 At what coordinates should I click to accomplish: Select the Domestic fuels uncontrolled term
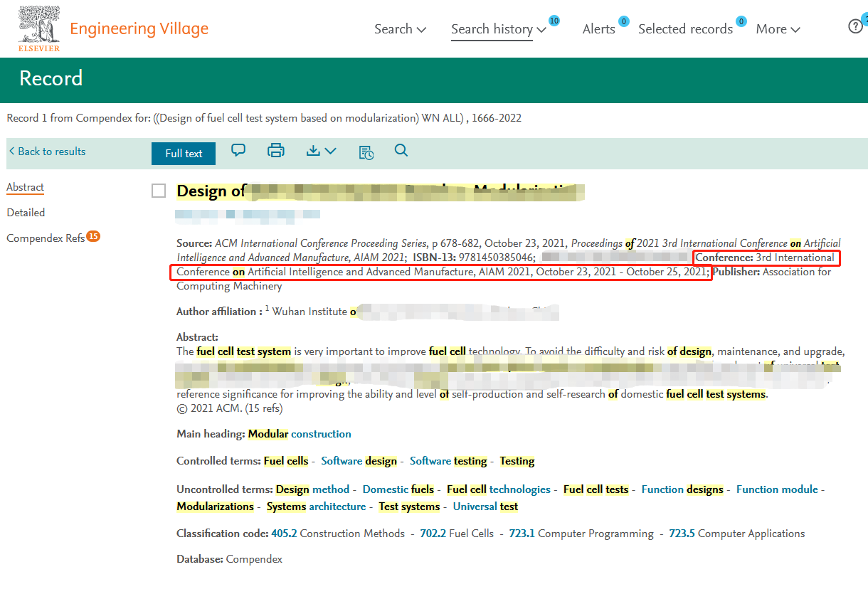[398, 489]
